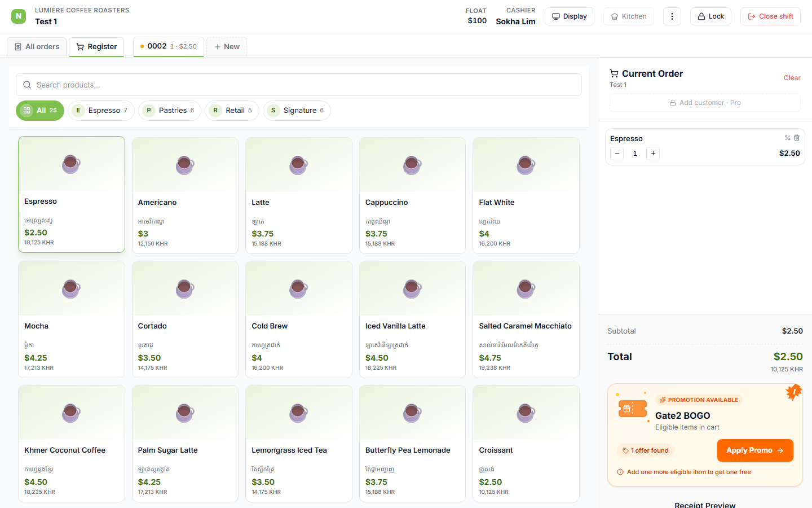Decrease Espresso quantity with minus button

click(x=617, y=154)
